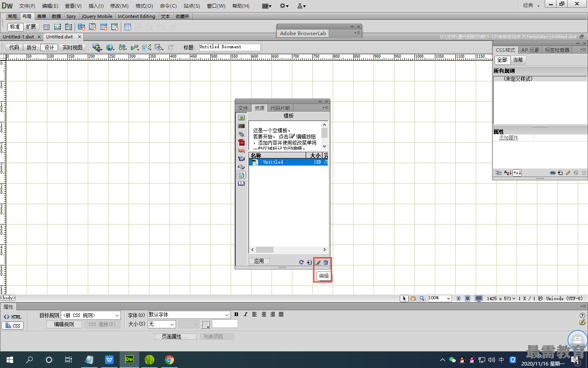Switch to 文件 tab in Assets panel

pos(243,108)
